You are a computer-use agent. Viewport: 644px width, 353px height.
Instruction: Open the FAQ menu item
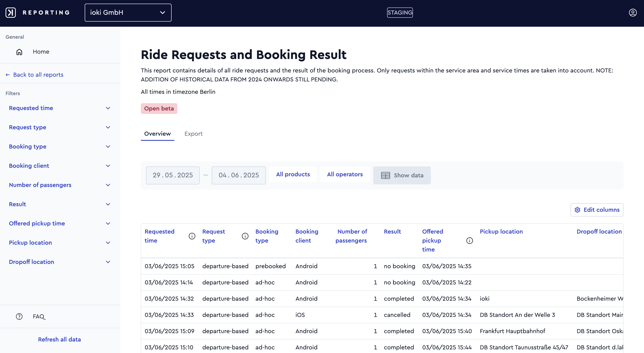coord(39,316)
